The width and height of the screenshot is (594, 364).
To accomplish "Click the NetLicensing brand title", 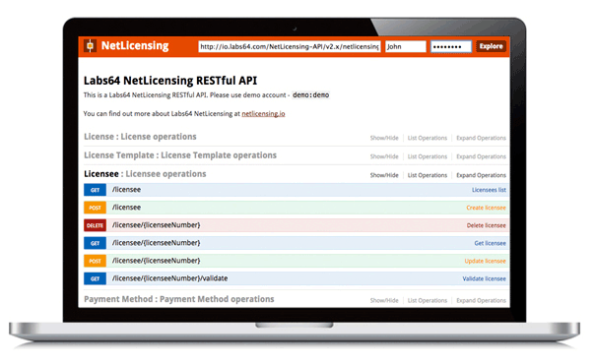I will click(x=135, y=46).
